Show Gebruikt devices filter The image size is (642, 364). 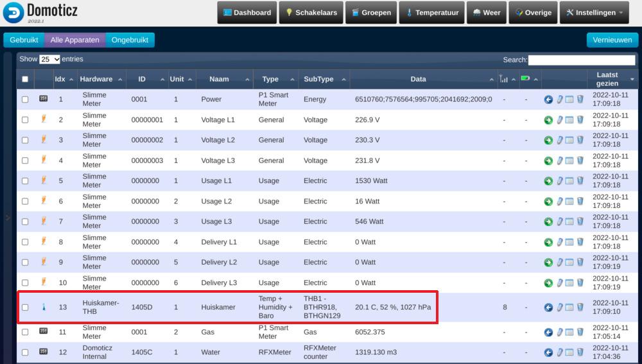coord(24,40)
